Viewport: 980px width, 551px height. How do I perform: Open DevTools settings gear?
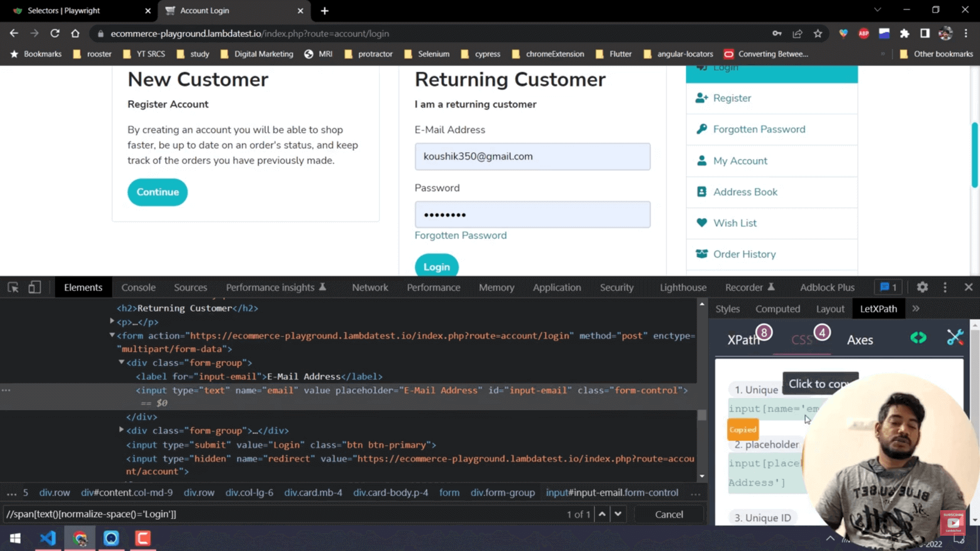click(922, 287)
